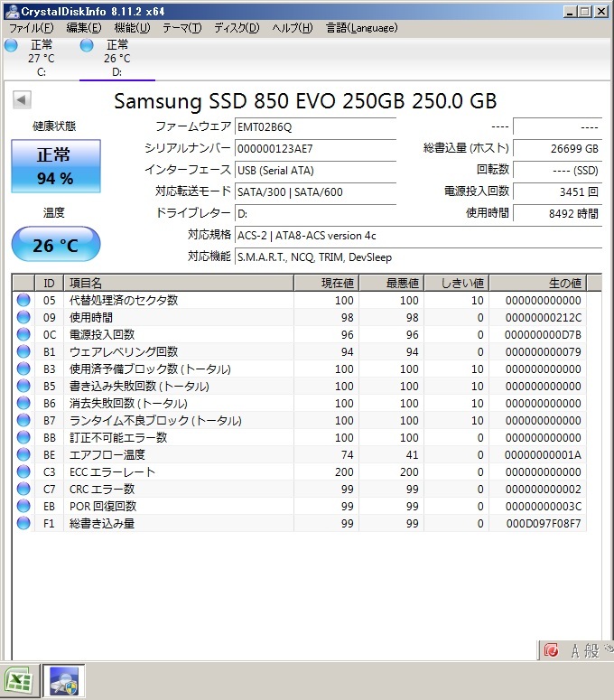Image resolution: width=614 pixels, height=700 pixels.
Task: Select the エアフロー温度 row
Action: tap(300, 455)
